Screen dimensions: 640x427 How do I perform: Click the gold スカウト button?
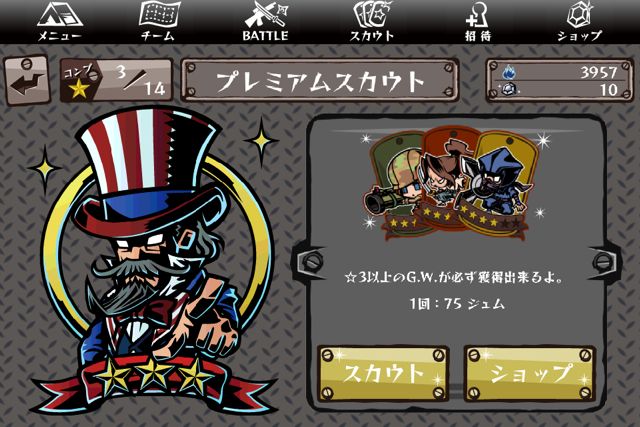point(383,374)
